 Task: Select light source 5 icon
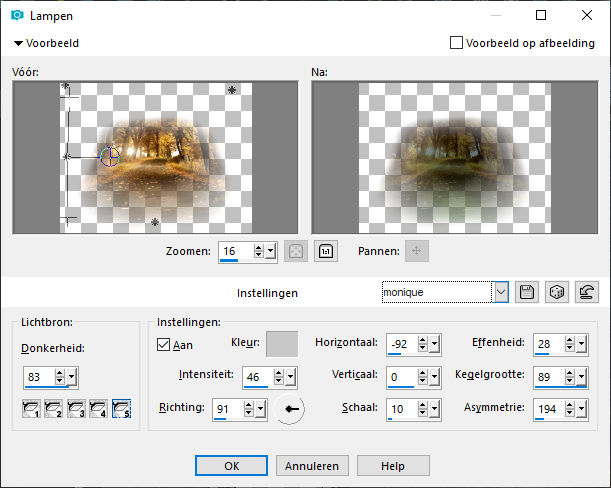pos(121,409)
